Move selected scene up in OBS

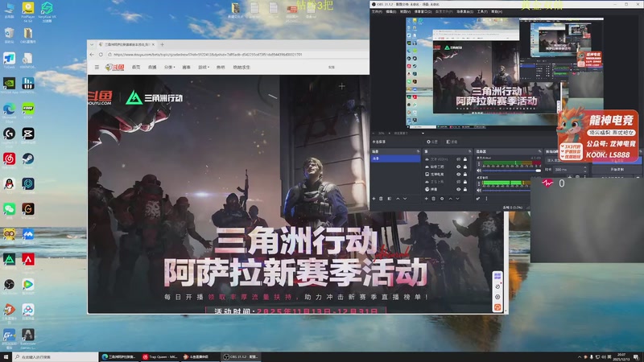(x=398, y=199)
